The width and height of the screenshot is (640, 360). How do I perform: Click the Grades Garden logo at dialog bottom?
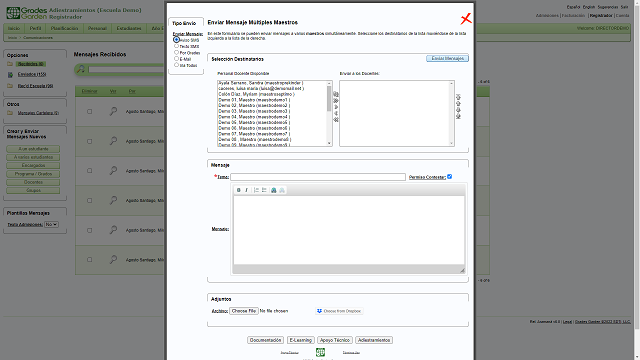(x=320, y=352)
